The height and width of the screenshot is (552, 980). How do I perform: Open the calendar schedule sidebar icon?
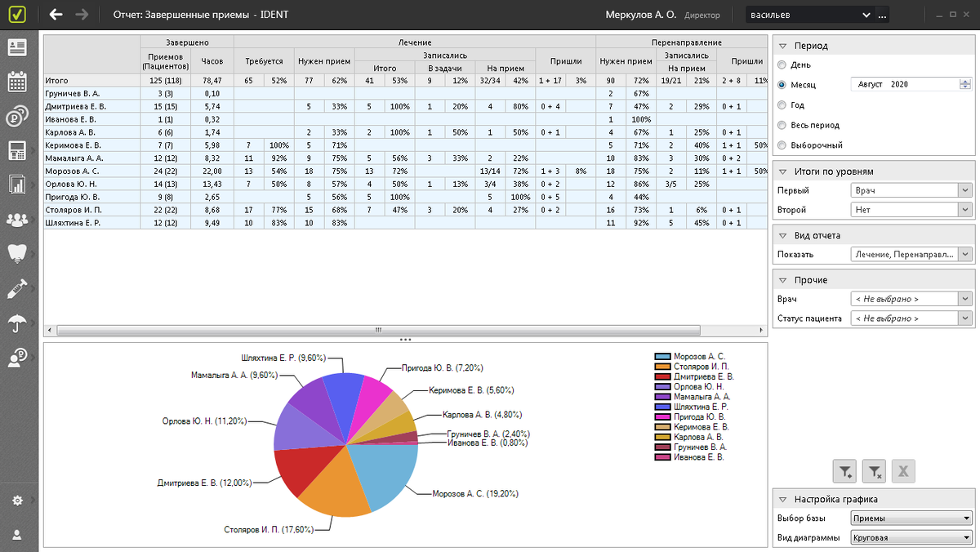click(x=16, y=81)
